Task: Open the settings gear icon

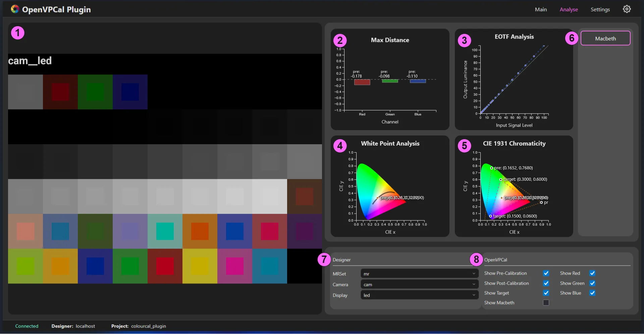Action: (x=627, y=9)
